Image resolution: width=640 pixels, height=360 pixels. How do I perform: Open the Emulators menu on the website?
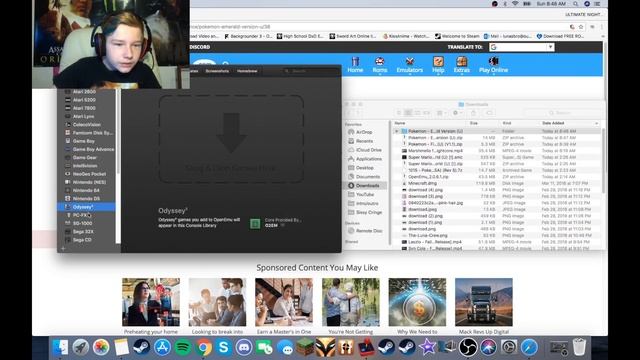click(x=409, y=65)
